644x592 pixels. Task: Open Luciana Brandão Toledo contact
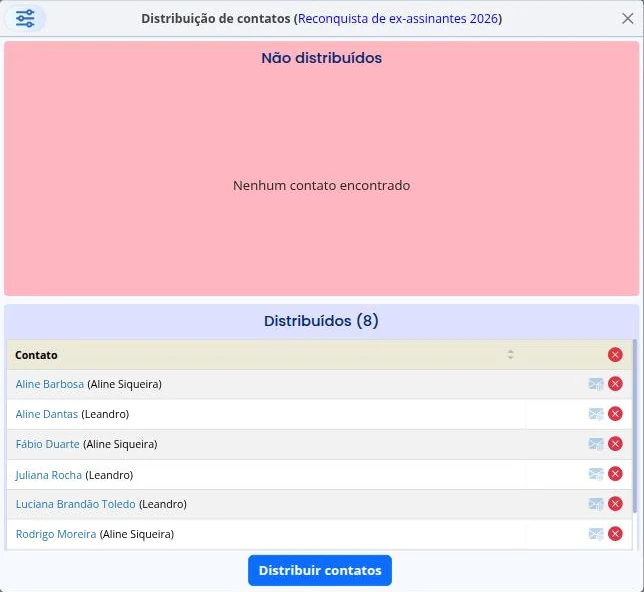pyautogui.click(x=76, y=504)
